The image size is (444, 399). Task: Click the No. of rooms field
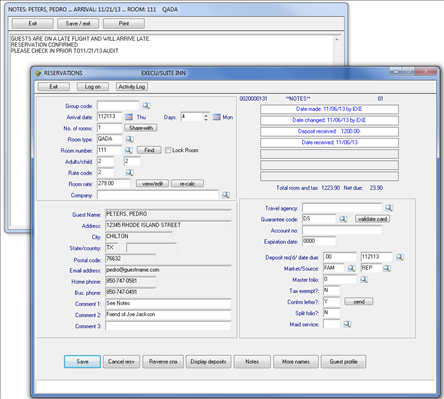(110, 128)
